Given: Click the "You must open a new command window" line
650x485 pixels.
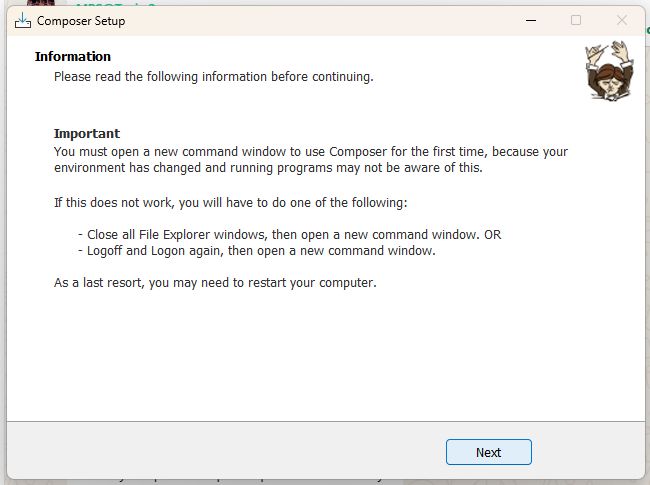Looking at the screenshot, I should (x=310, y=152).
